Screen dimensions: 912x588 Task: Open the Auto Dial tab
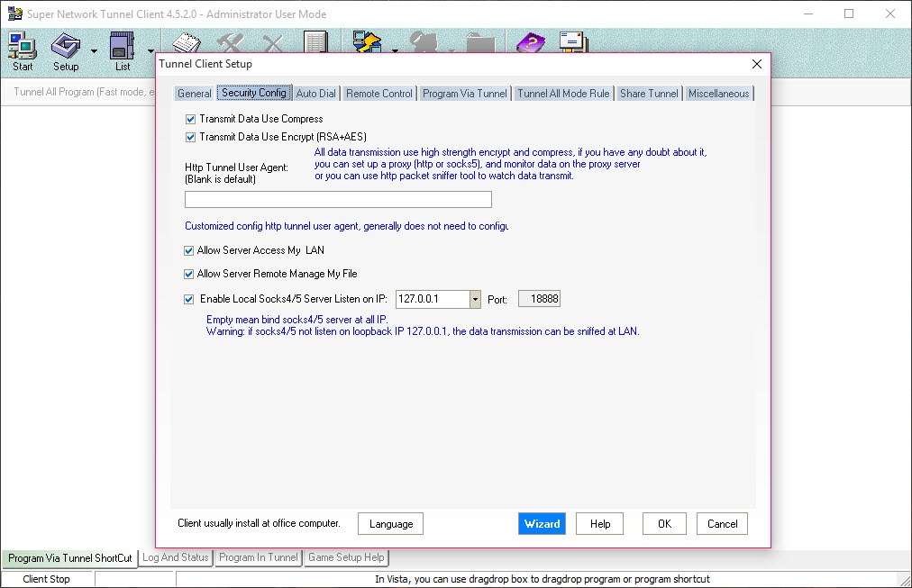(315, 94)
